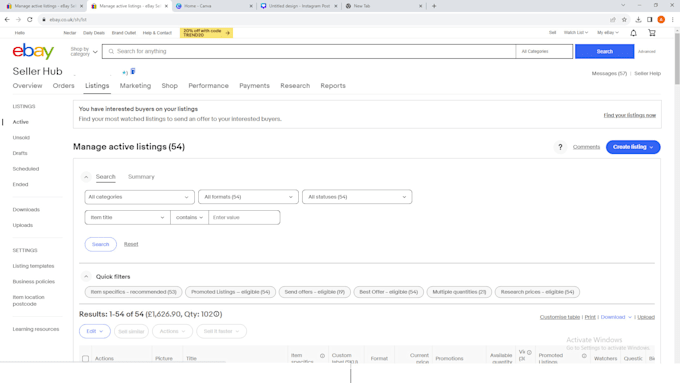
Task: Click the browser share icon
Action: 613,20
